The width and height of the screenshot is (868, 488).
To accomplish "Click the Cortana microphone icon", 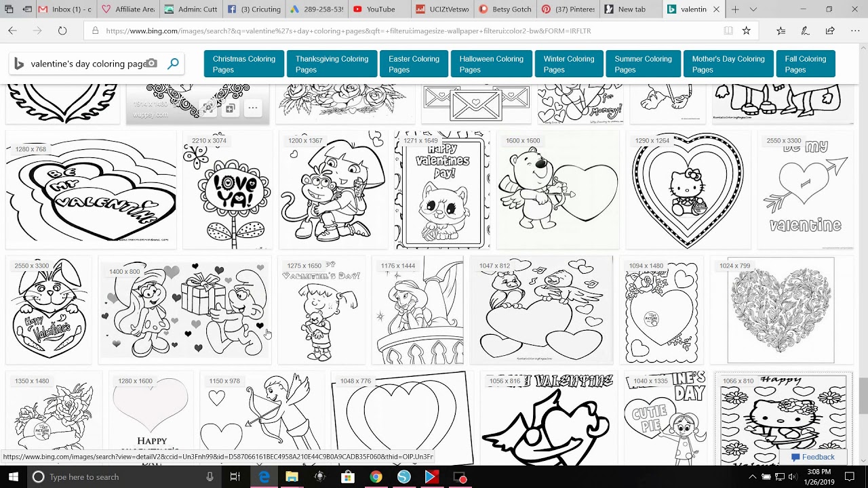I will (x=210, y=477).
